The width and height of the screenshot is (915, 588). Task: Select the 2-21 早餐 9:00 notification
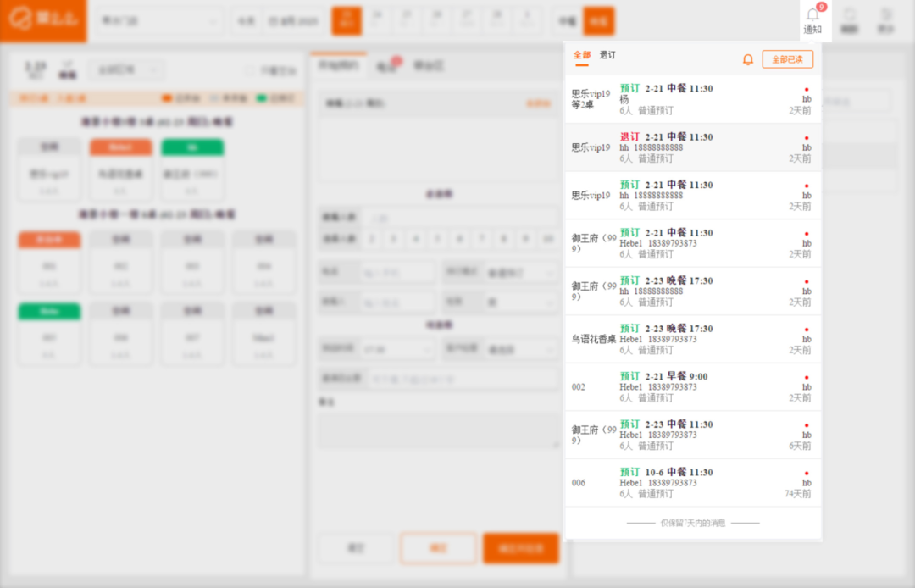(x=693, y=386)
